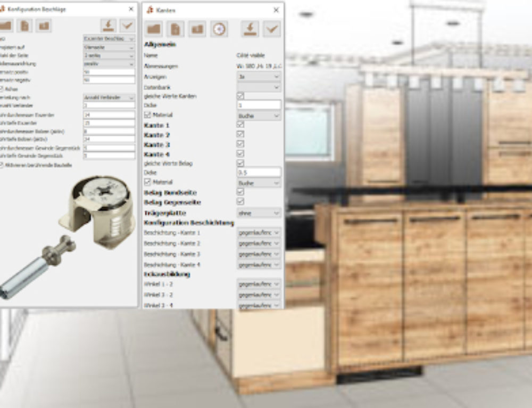This screenshot has height=408, width=532.
Task: Click the Dicke input field showing 0.5
Action: click(259, 172)
